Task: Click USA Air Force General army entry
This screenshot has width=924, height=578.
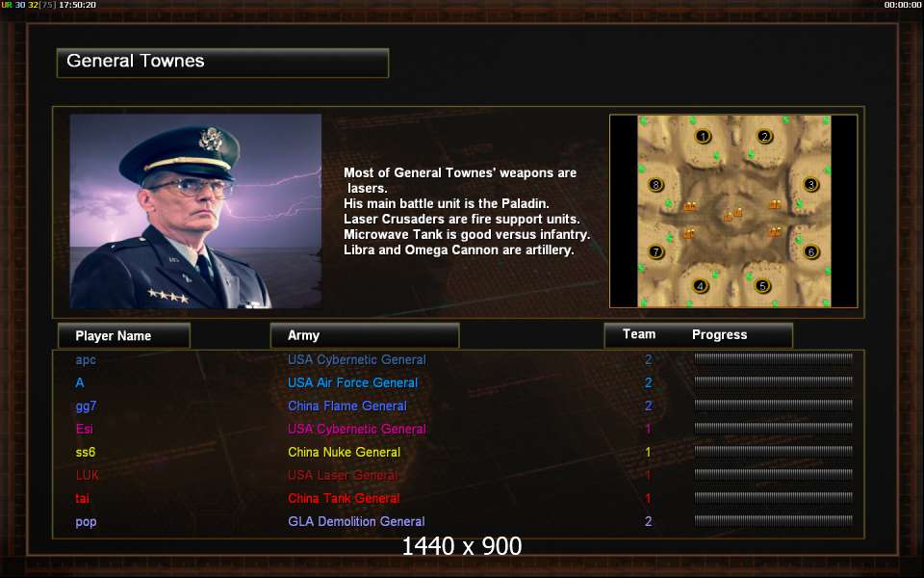Action: (352, 382)
